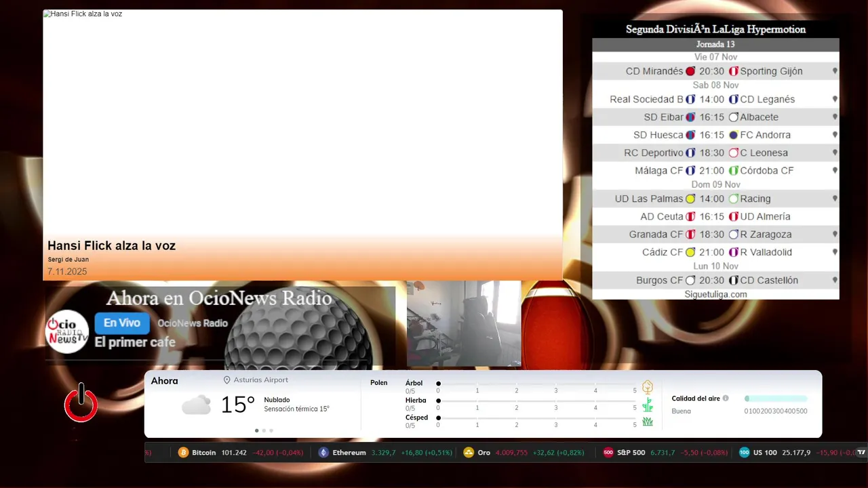Click the Cádiz CF yellow crest
This screenshot has height=488, width=868.
click(x=690, y=252)
